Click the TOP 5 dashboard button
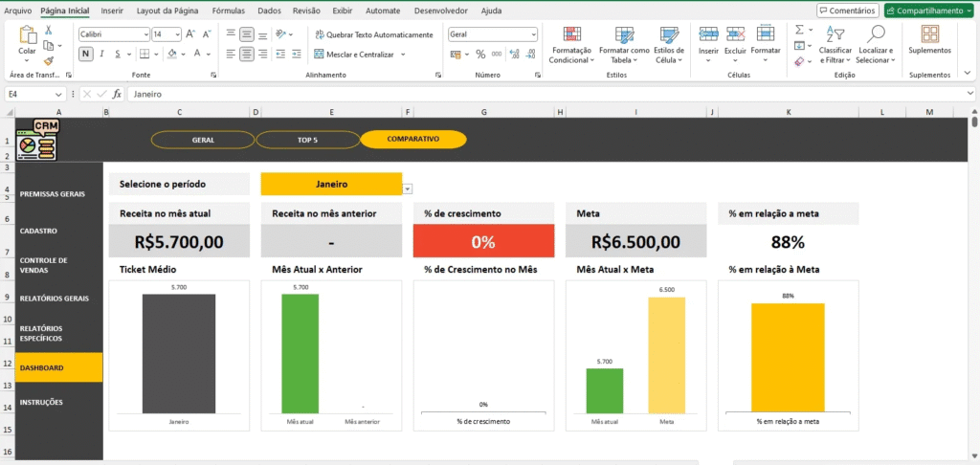980x465 pixels. [x=307, y=140]
